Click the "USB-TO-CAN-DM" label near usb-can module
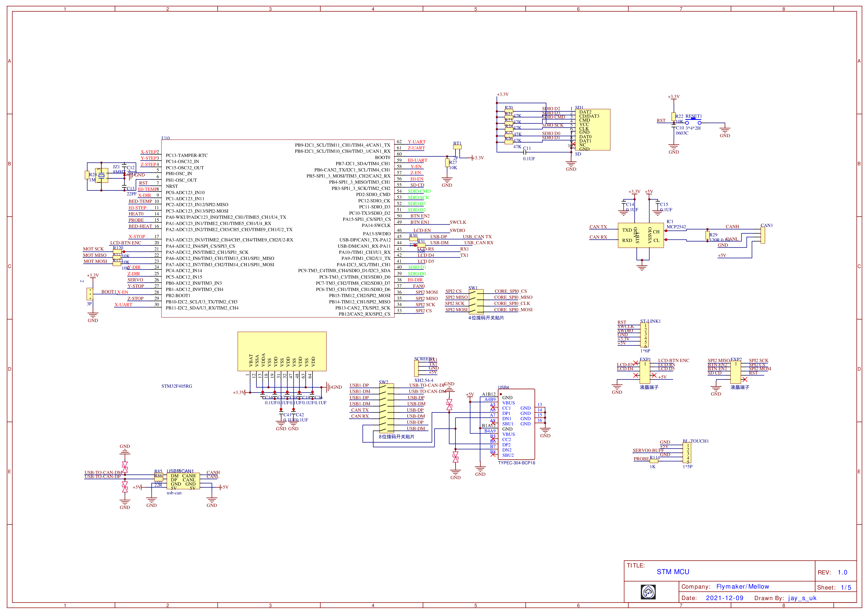 (x=103, y=472)
